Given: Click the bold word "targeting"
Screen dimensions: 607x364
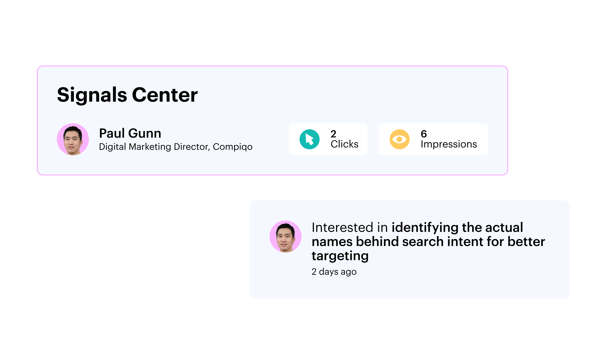Looking at the screenshot, I should point(340,256).
